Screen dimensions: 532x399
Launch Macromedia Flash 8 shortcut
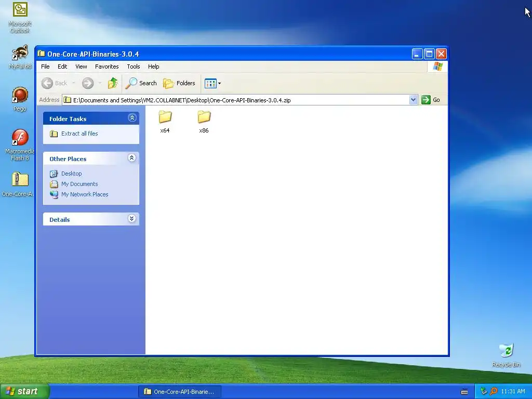(x=20, y=145)
